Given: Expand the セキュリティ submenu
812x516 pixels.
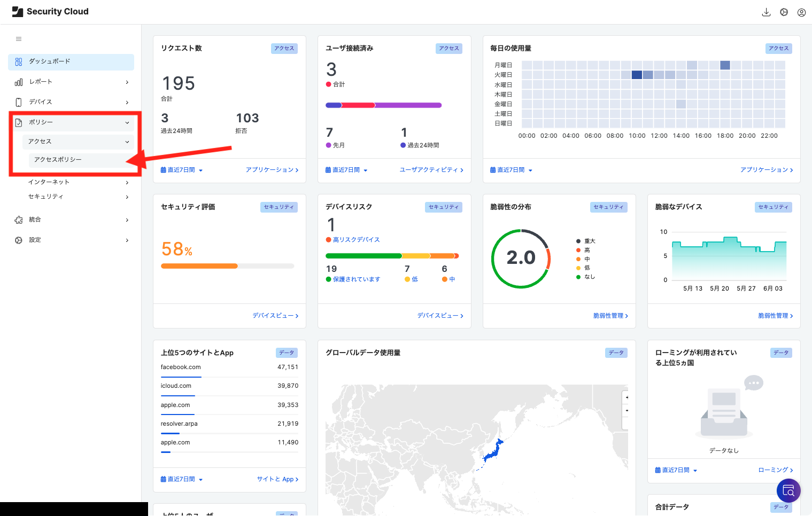Looking at the screenshot, I should pyautogui.click(x=79, y=197).
